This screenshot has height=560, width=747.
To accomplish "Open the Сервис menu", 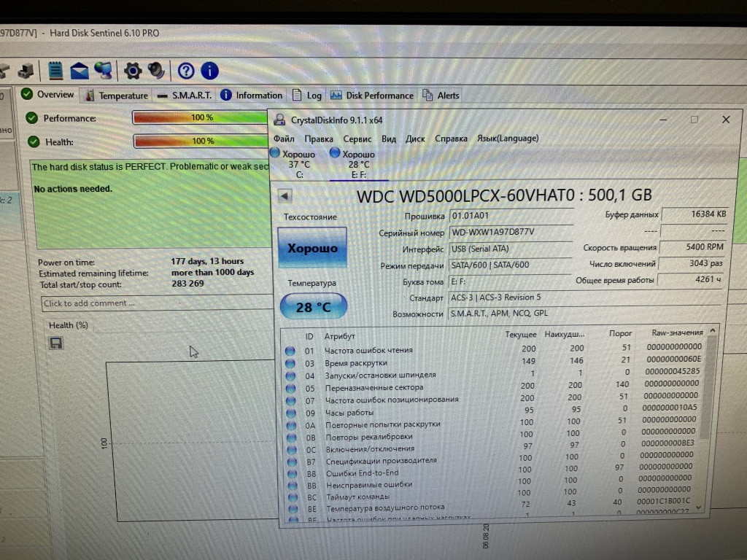I will 357,139.
